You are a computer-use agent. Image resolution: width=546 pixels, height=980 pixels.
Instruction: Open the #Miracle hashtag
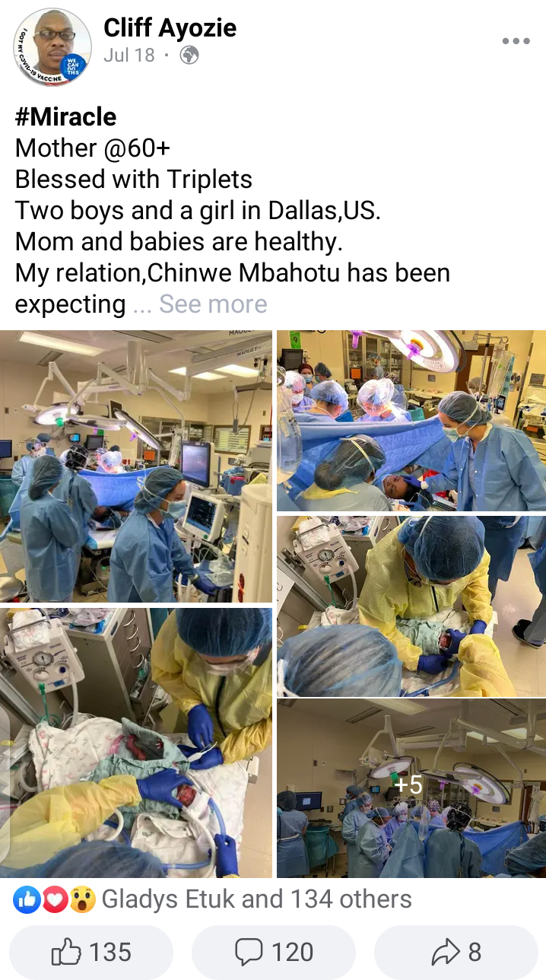[66, 117]
